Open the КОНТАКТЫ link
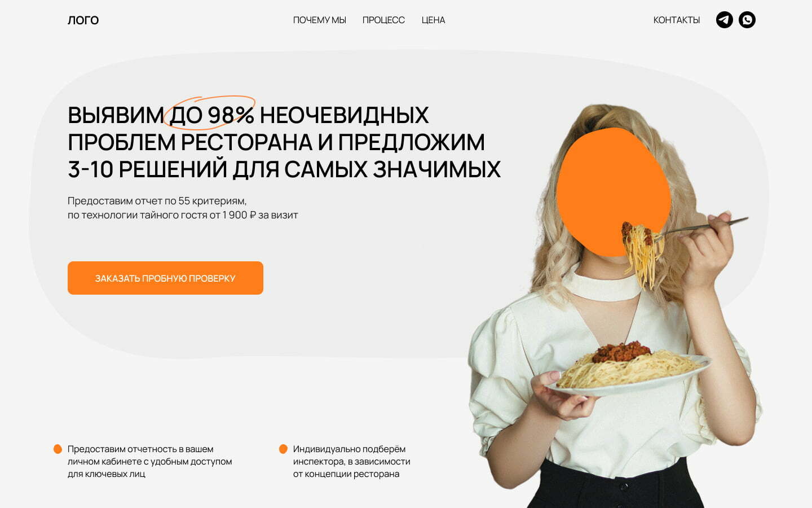 pos(677,20)
